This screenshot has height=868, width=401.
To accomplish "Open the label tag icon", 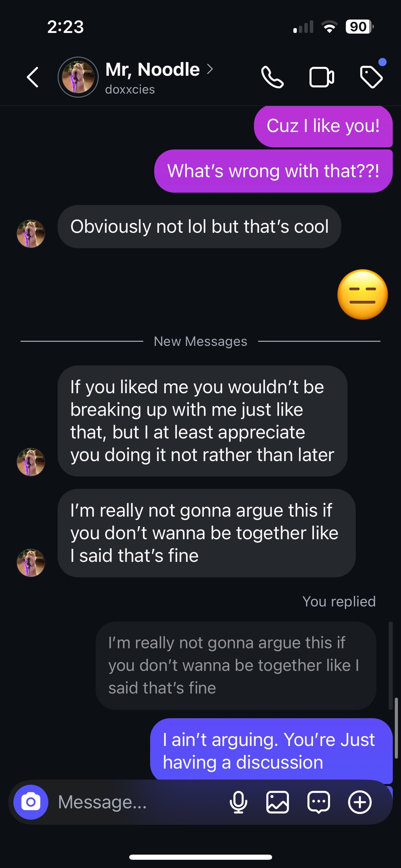I will point(372,77).
